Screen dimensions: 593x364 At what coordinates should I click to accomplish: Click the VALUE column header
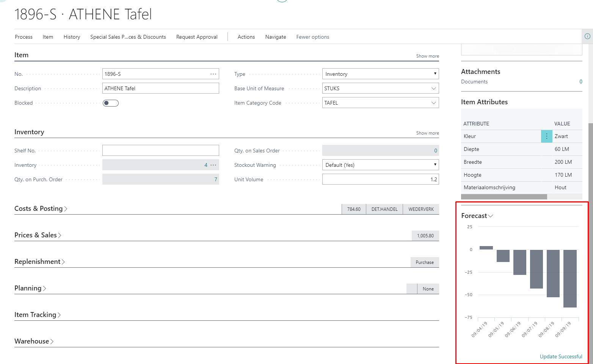pos(562,124)
